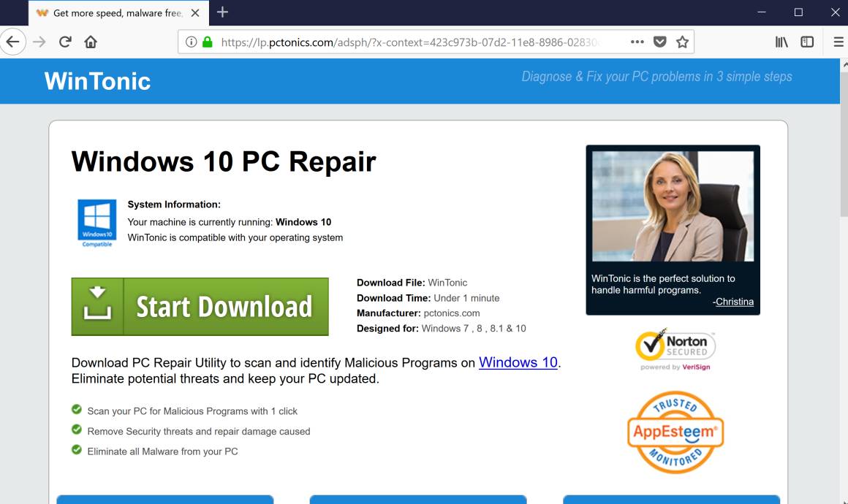Minimize the browser window
848x504 pixels.
coord(762,12)
